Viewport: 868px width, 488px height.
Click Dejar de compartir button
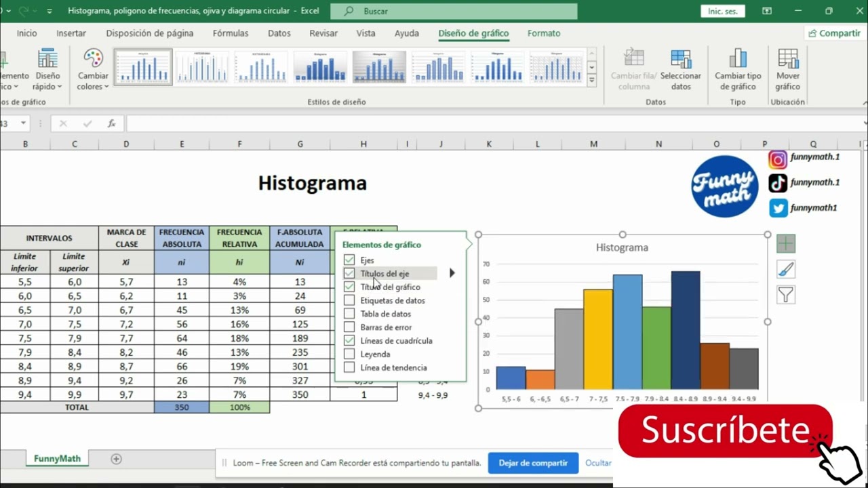coord(533,463)
